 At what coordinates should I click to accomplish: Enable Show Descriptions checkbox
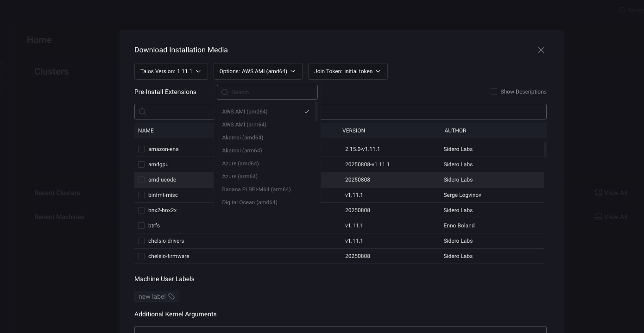pos(494,92)
